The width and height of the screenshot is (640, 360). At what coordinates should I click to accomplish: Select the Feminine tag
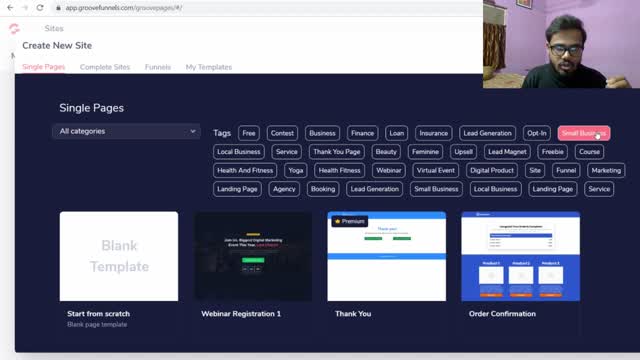tap(425, 152)
